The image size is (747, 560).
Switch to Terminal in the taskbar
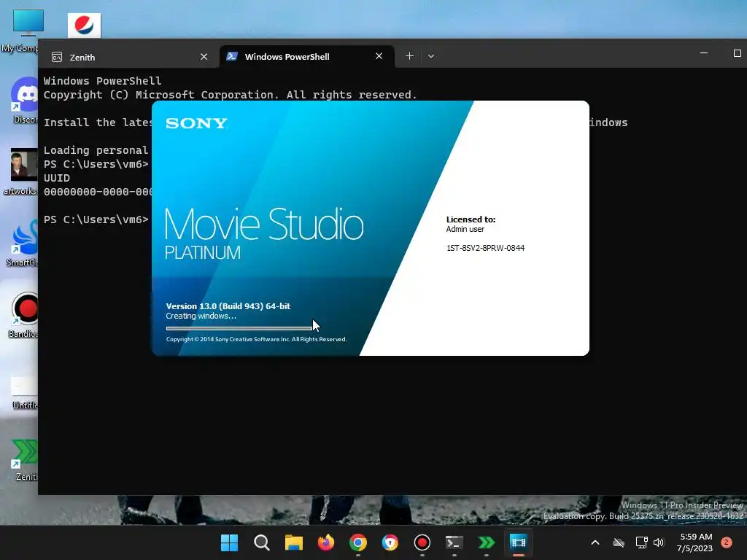(x=454, y=542)
